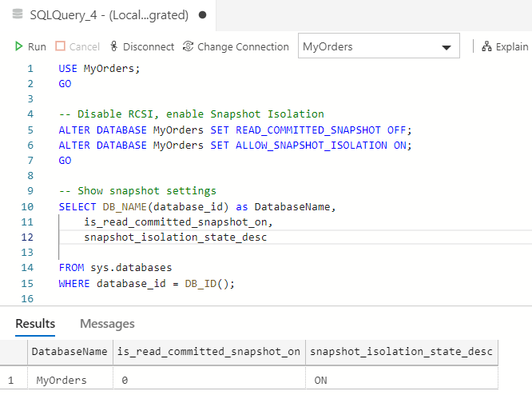This screenshot has width=532, height=395.
Task: Select the ON result cell
Action: coord(321,381)
